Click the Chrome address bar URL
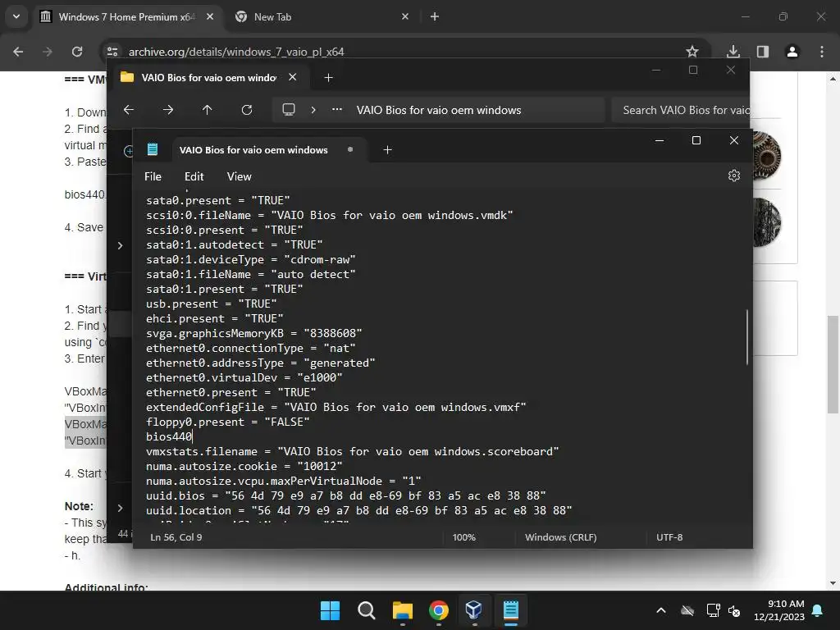The width and height of the screenshot is (840, 630). 236,52
